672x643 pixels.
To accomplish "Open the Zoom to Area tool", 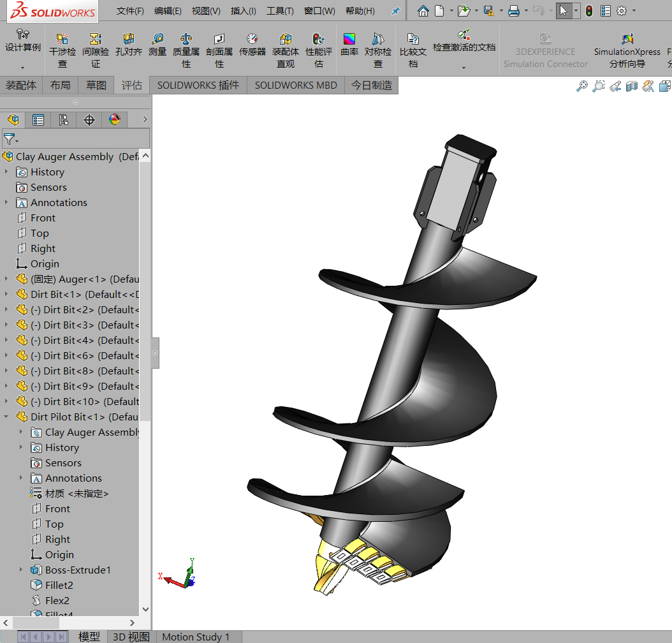I will point(598,85).
